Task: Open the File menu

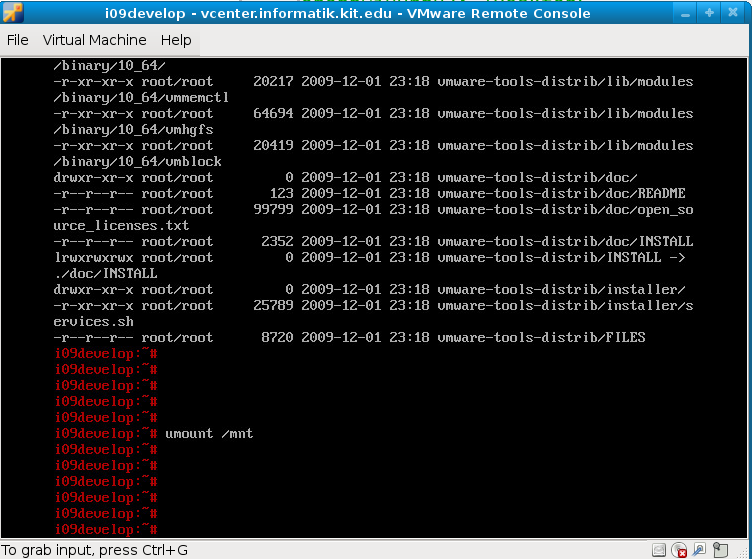Action: click(18, 40)
